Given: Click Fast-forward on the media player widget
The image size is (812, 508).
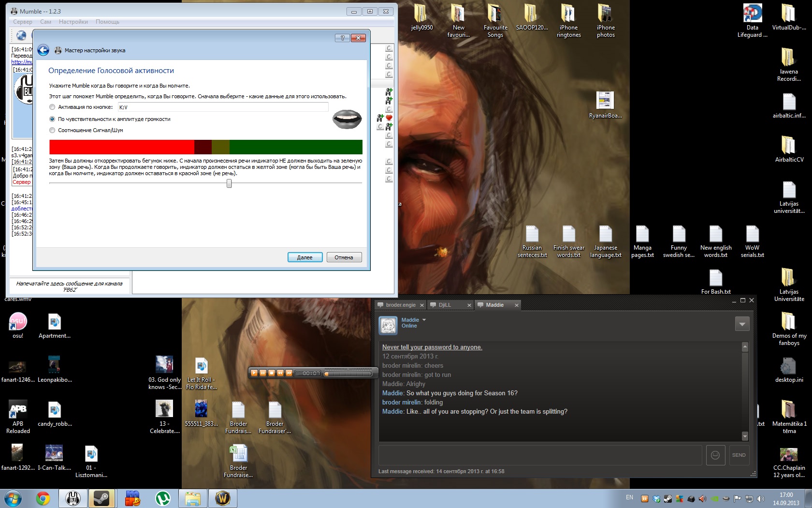Looking at the screenshot, I should click(x=289, y=373).
